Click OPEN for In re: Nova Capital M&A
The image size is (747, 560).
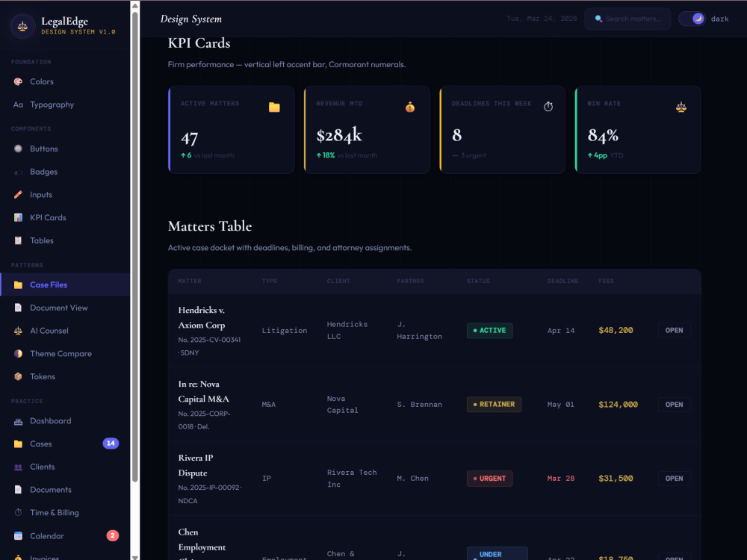point(674,405)
